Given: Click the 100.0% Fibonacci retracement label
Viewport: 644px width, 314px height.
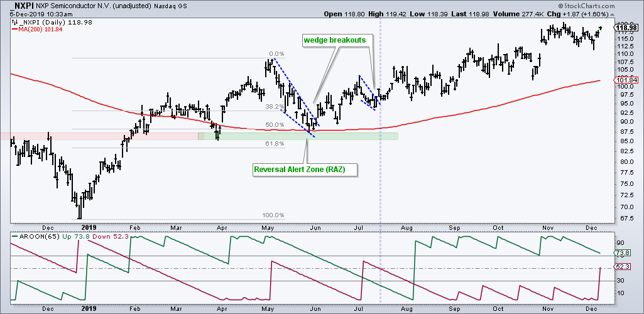Looking at the screenshot, I should point(273,215).
